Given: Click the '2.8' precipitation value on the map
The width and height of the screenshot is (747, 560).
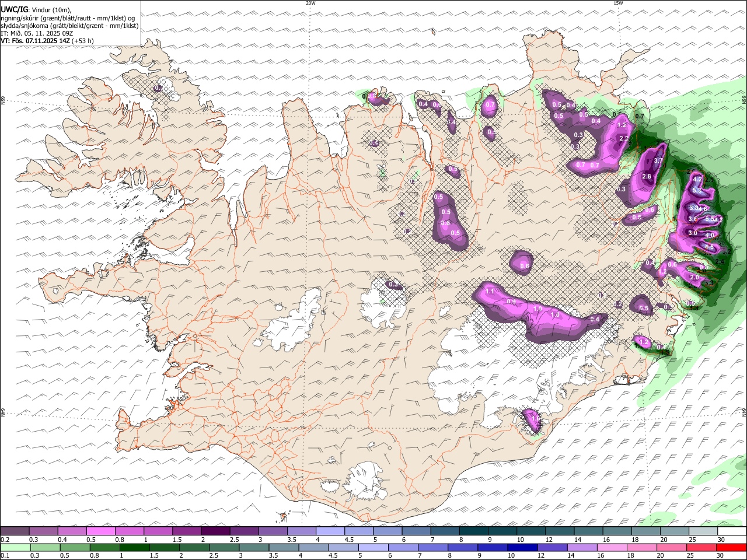Looking at the screenshot, I should tap(647, 177).
